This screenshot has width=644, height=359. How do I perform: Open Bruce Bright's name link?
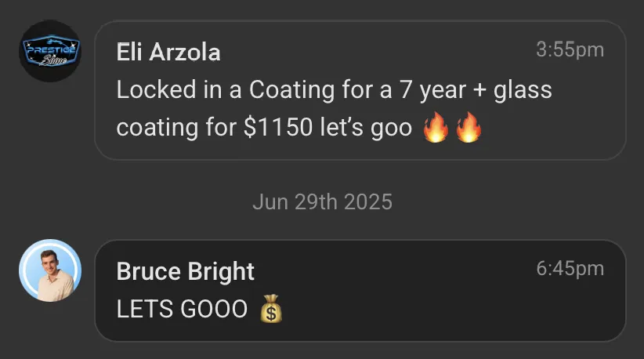186,271
